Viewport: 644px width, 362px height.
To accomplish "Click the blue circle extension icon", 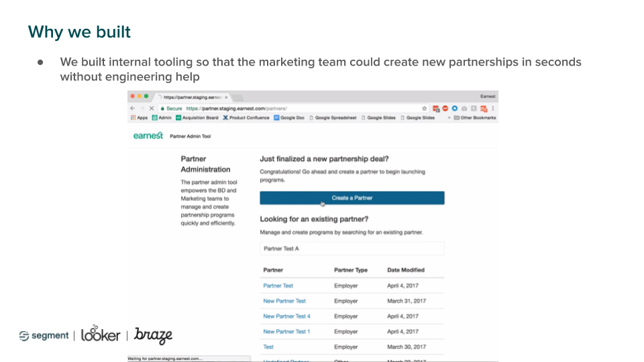I will point(455,109).
